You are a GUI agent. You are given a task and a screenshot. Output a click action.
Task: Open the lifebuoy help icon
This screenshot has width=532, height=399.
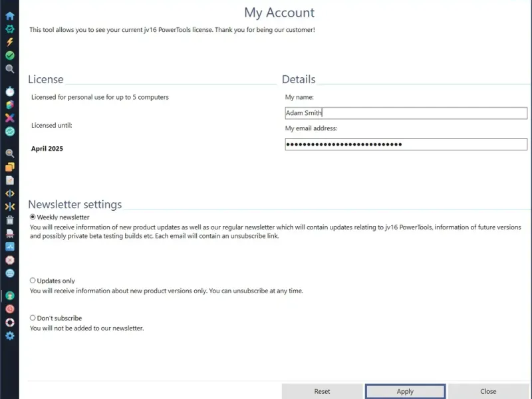pos(10,323)
